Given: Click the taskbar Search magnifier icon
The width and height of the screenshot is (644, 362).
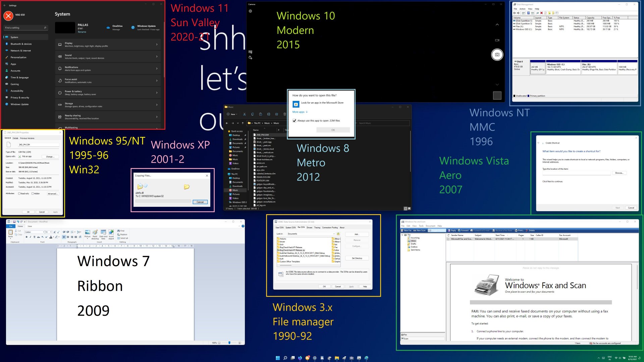Looking at the screenshot, I should click(x=285, y=358).
